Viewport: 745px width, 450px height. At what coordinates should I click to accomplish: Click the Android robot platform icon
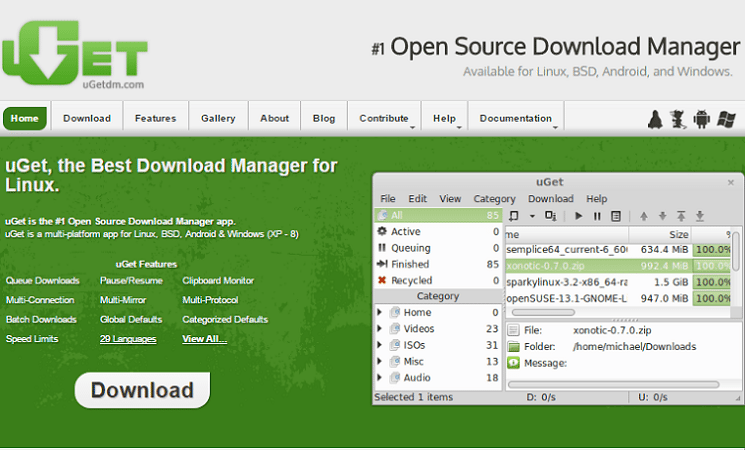point(701,119)
